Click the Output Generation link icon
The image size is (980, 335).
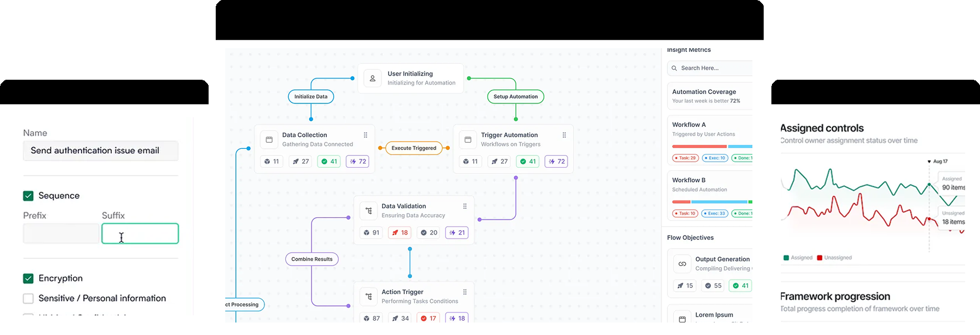682,264
